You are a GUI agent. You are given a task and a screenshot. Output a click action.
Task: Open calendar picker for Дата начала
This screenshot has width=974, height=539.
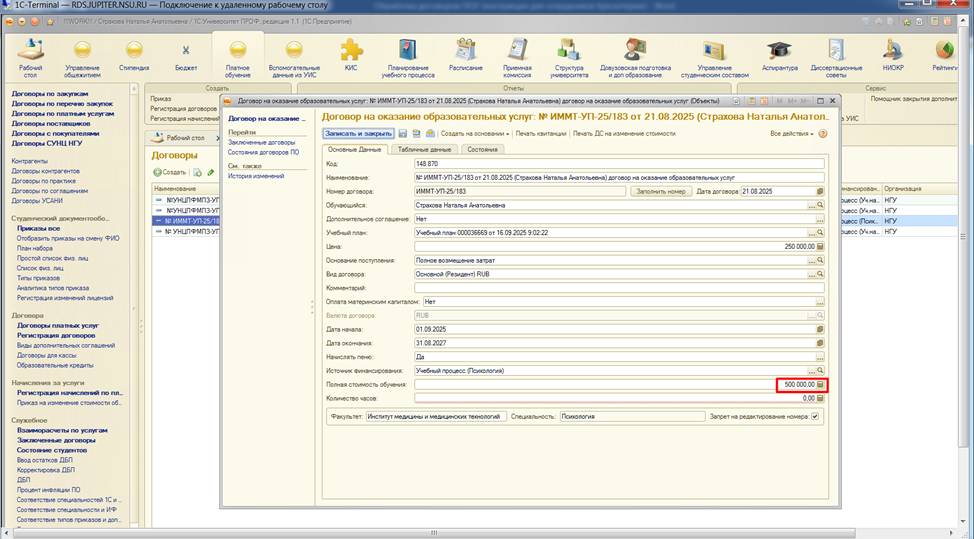point(820,329)
